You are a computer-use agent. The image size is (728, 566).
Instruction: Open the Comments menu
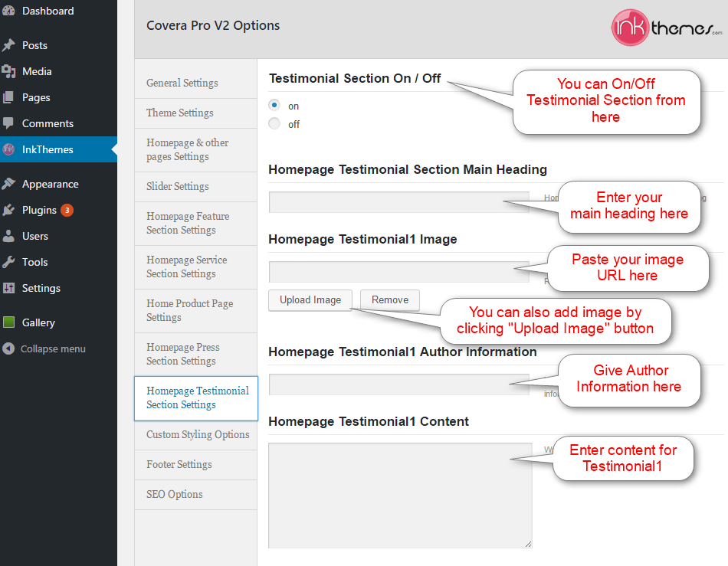[x=58, y=123]
